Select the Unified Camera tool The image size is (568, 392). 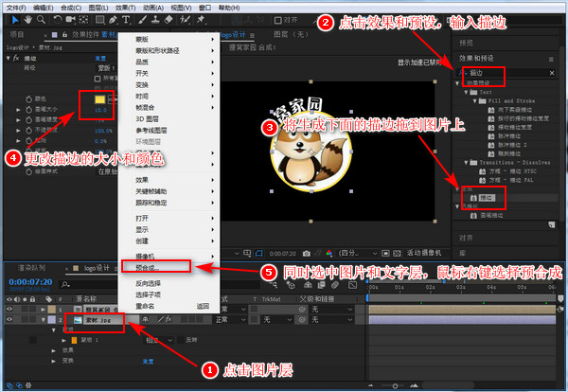tap(70, 20)
